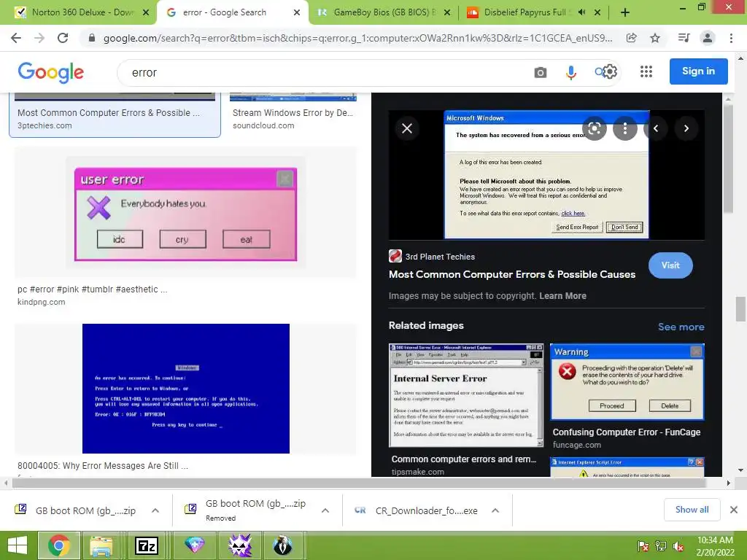Click the taskbar clock showing 10:34 AM
The image size is (747, 560).
(715, 546)
